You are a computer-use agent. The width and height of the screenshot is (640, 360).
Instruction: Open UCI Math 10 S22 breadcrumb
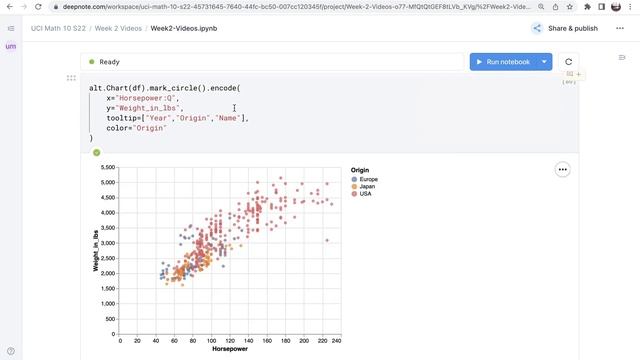click(58, 28)
